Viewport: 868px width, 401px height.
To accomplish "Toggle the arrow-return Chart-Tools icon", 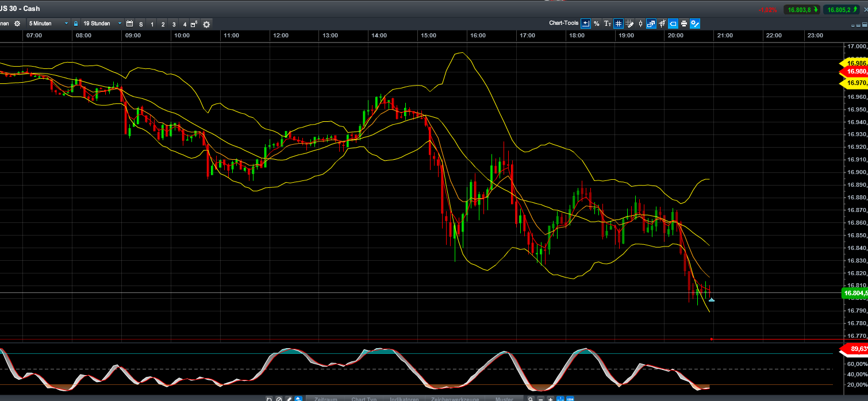I will point(586,24).
